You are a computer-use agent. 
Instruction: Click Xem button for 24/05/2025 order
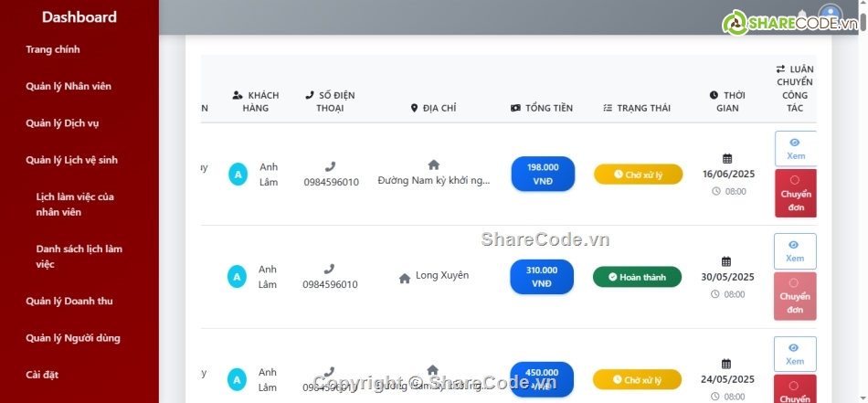point(795,355)
